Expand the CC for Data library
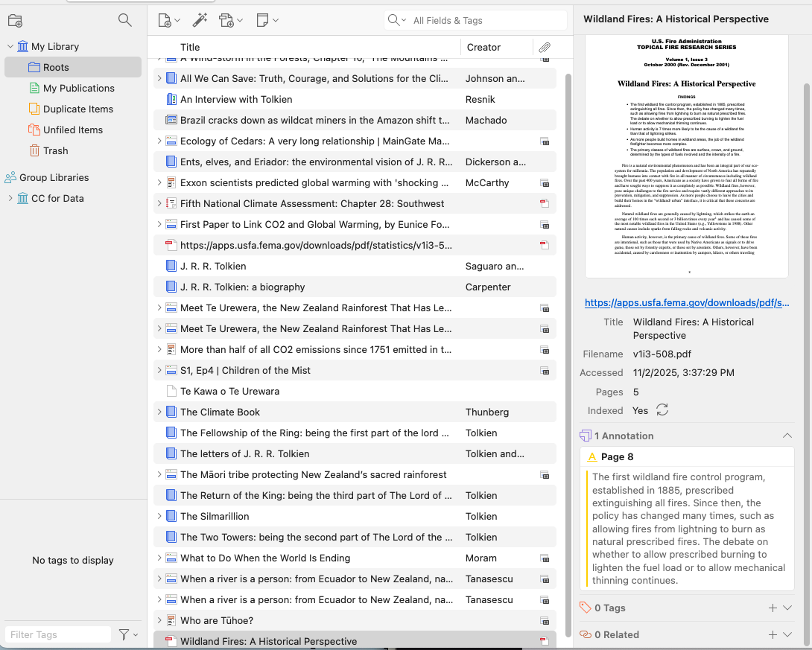 pos(10,198)
